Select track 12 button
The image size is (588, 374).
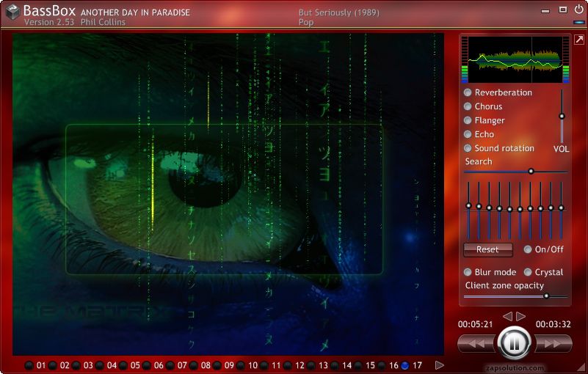[288, 365]
